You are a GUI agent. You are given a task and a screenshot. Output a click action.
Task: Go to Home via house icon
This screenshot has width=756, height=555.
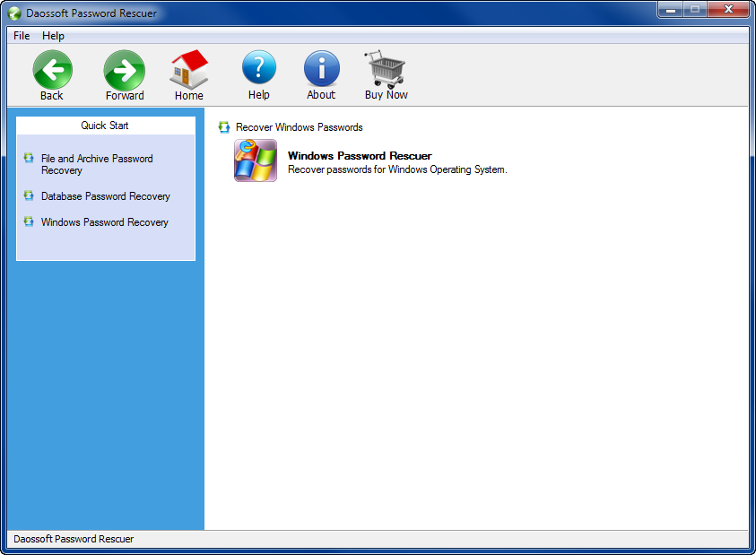point(189,69)
